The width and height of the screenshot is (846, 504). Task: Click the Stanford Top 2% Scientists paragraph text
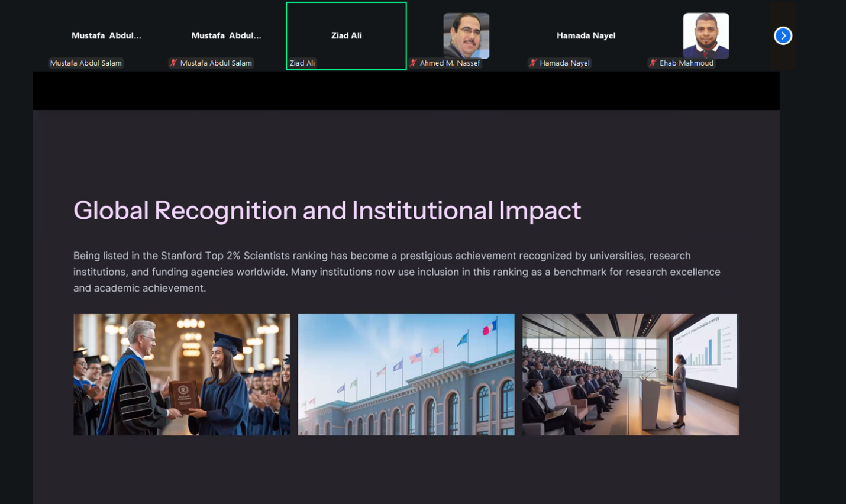point(397,272)
